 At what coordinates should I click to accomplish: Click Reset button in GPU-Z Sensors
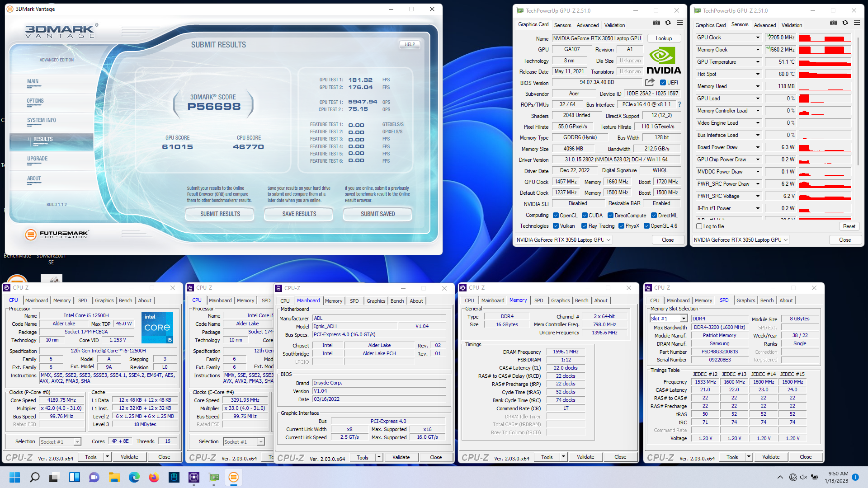[x=849, y=226]
